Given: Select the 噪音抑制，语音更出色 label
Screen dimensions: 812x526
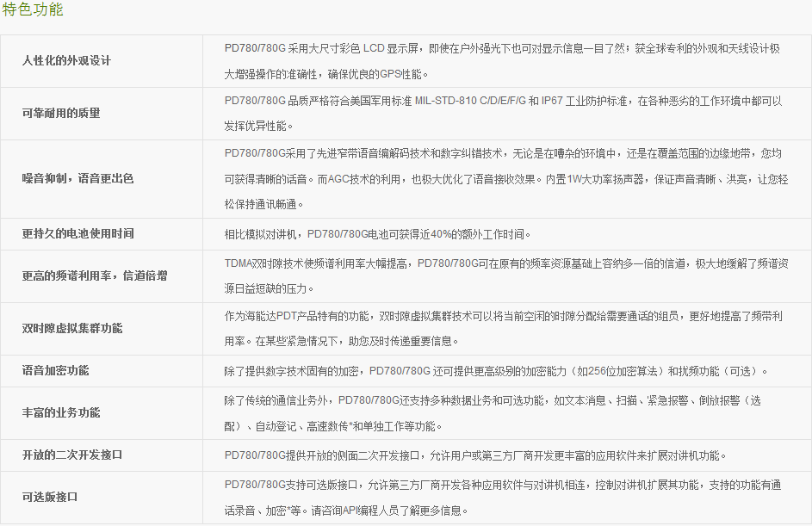Looking at the screenshot, I should (x=77, y=178).
